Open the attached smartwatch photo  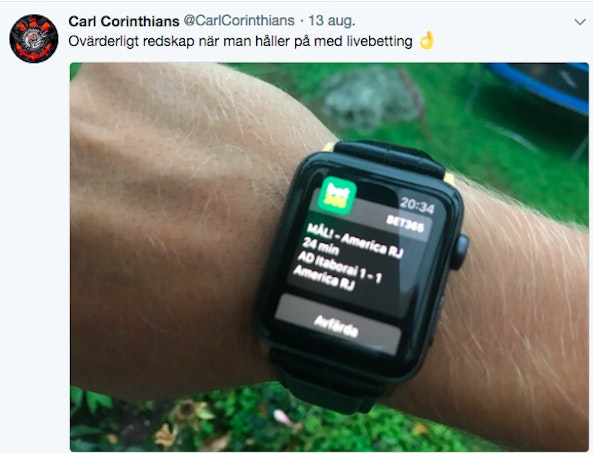329,257
